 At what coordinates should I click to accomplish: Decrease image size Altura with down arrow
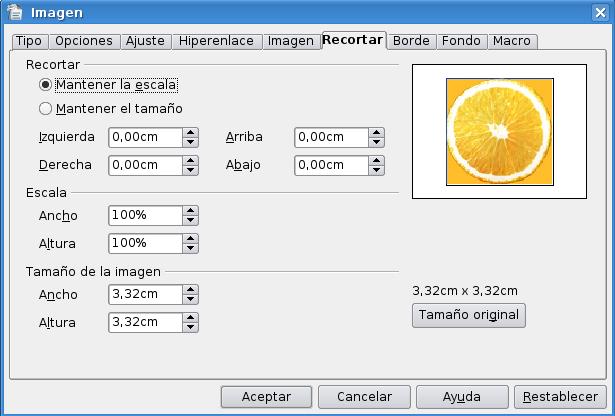click(190, 327)
